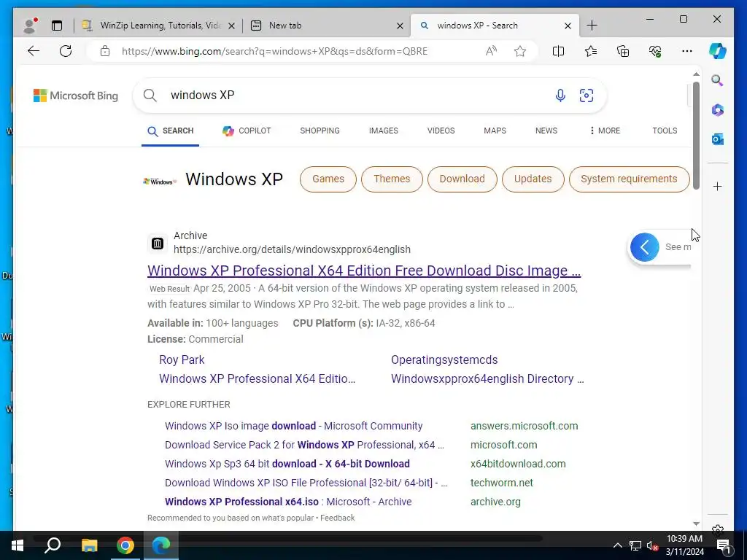
Task: Open Windows XP Iso image download link
Action: point(293,426)
